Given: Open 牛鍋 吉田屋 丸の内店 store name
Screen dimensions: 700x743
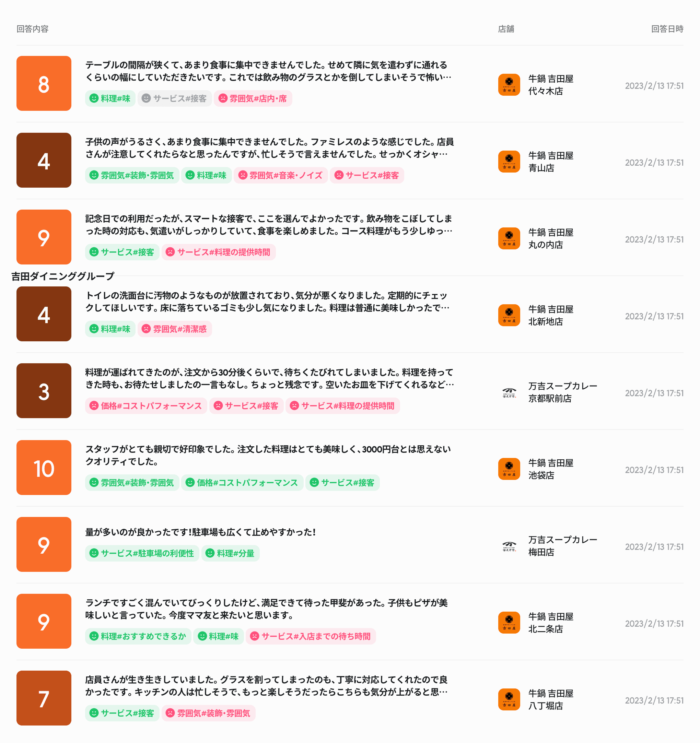Looking at the screenshot, I should click(x=550, y=238).
